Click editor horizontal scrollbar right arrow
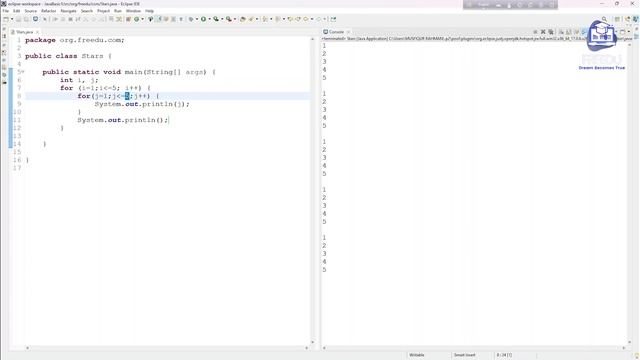The image size is (640, 360). 307,348
